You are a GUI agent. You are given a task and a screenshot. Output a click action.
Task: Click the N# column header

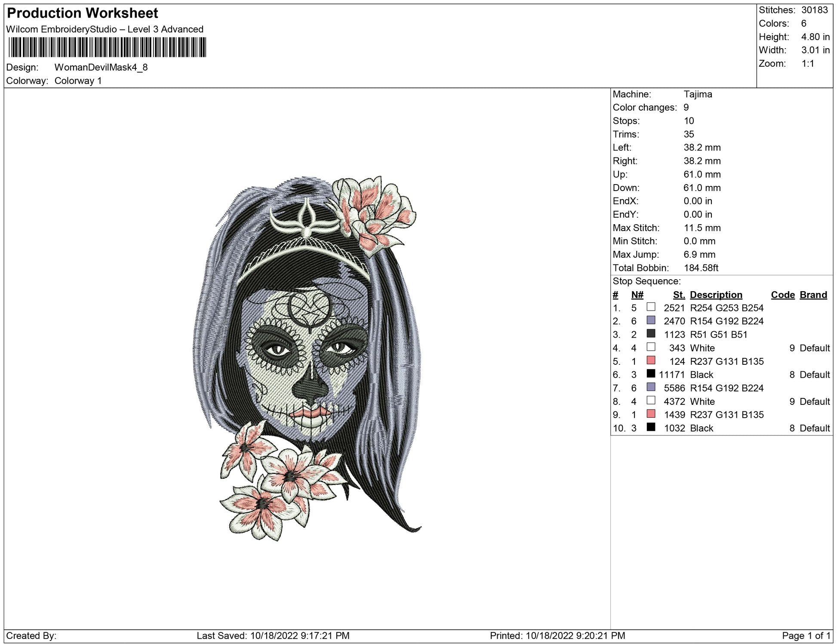637,295
